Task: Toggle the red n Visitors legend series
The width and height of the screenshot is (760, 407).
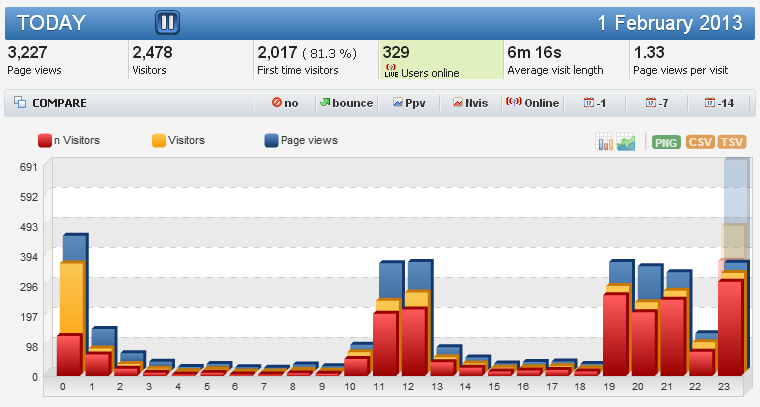Action: 69,141
